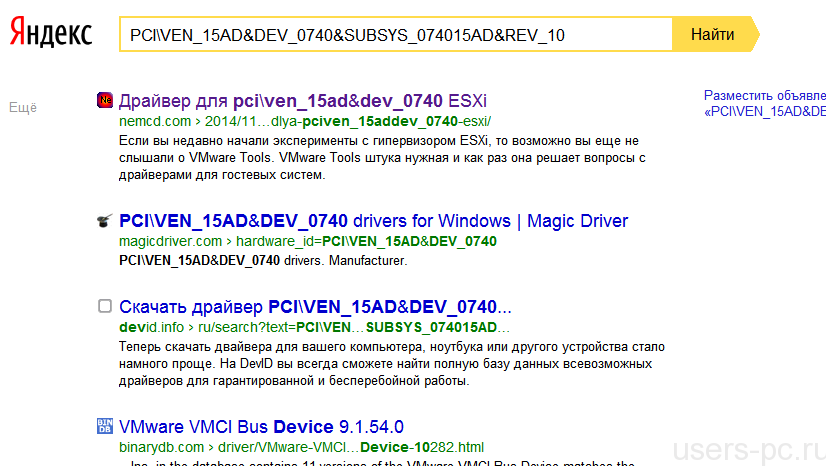Click the nemcd.com result favicon
The height and width of the screenshot is (466, 826).
tap(105, 100)
